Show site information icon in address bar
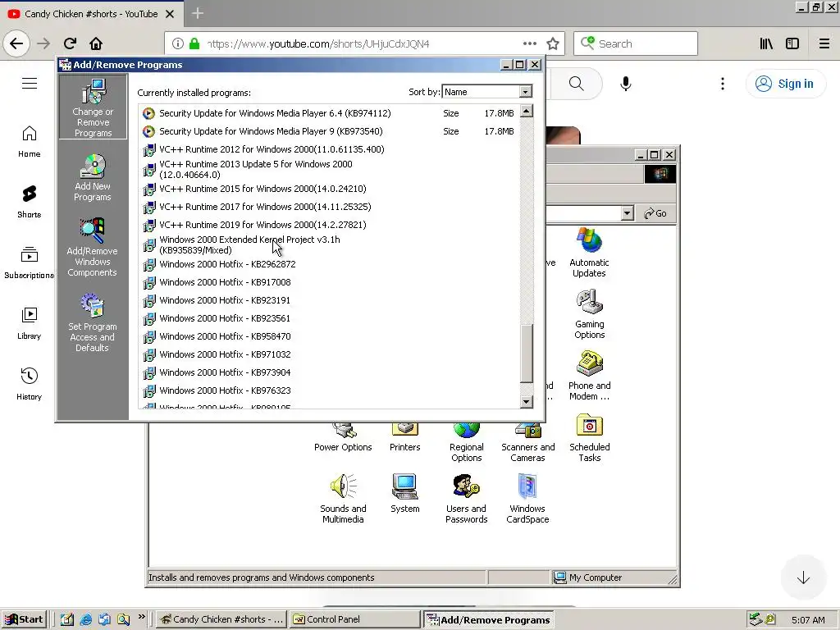Screen dimensions: 840x630 coord(178,44)
